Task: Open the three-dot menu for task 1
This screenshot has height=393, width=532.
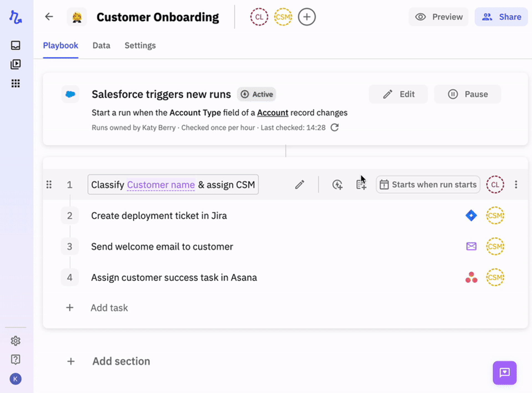Action: (516, 185)
